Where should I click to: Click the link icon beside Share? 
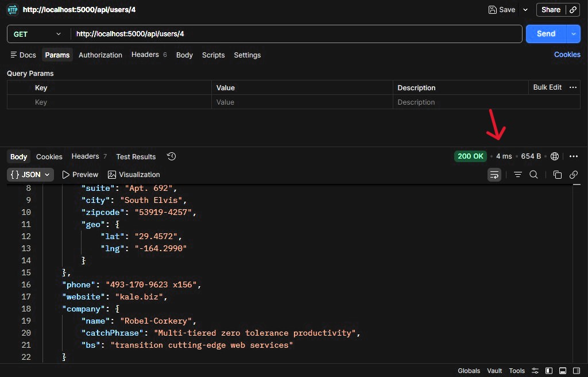pyautogui.click(x=573, y=10)
